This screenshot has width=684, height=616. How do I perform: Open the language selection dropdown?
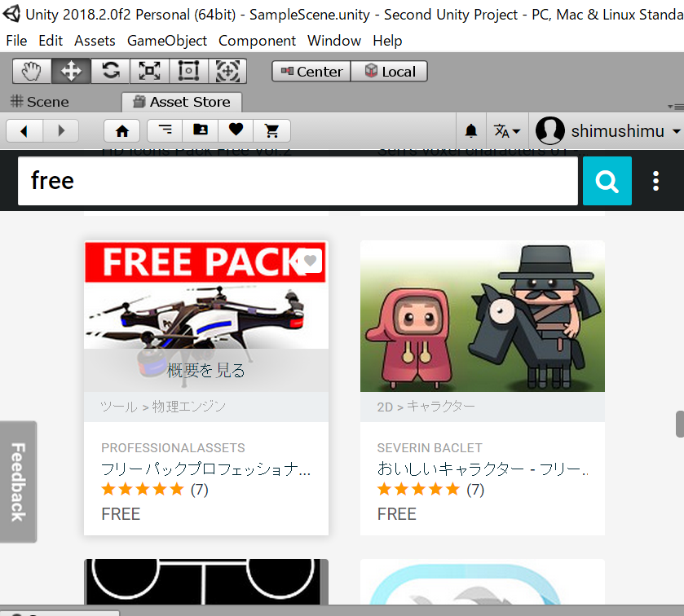[506, 130]
